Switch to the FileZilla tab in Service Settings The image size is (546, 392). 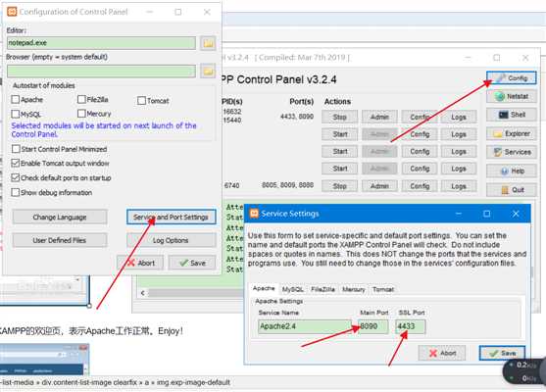(x=323, y=289)
